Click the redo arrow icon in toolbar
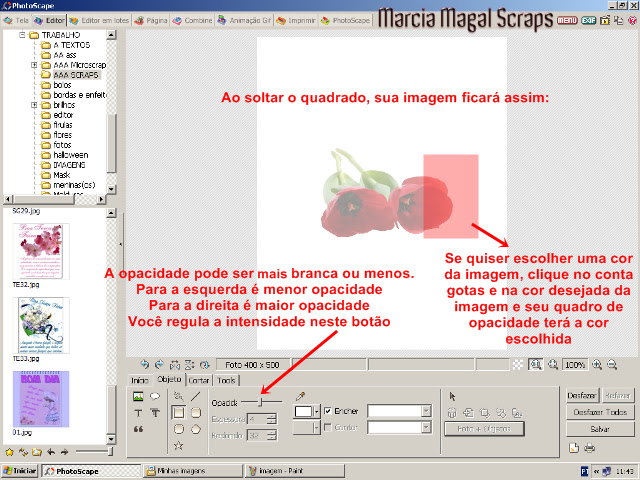Image resolution: width=640 pixels, height=480 pixels. 159,364
